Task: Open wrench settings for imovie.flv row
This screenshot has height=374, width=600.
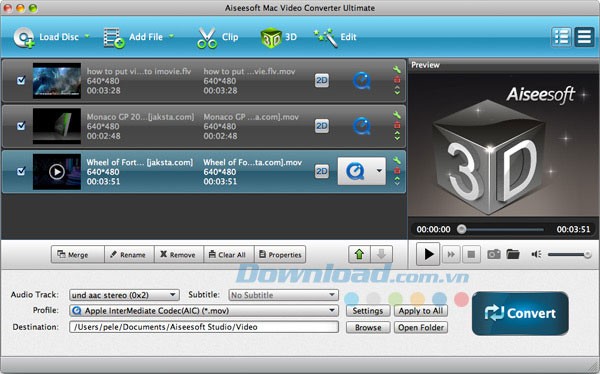Action: [x=397, y=70]
